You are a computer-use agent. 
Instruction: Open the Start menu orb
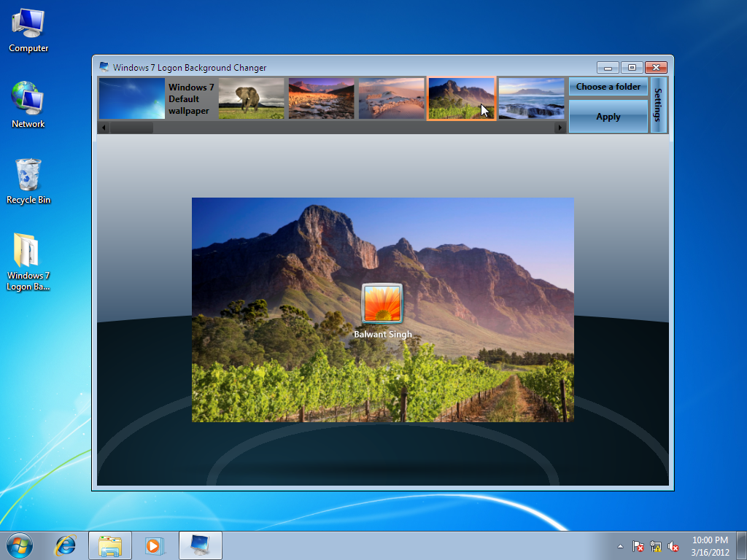coord(19,545)
